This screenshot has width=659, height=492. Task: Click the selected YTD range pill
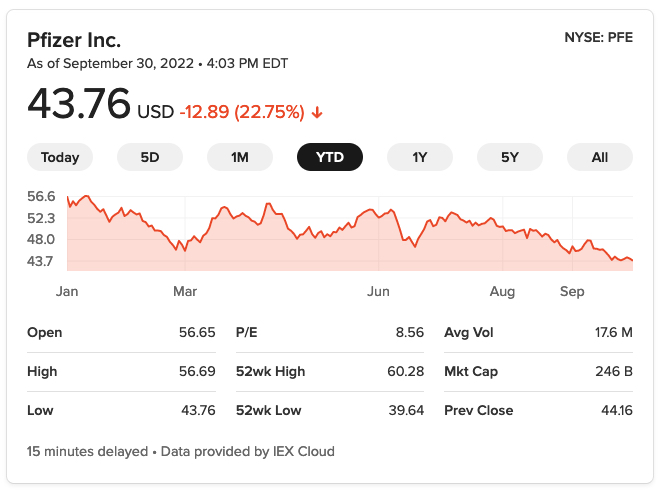(330, 157)
